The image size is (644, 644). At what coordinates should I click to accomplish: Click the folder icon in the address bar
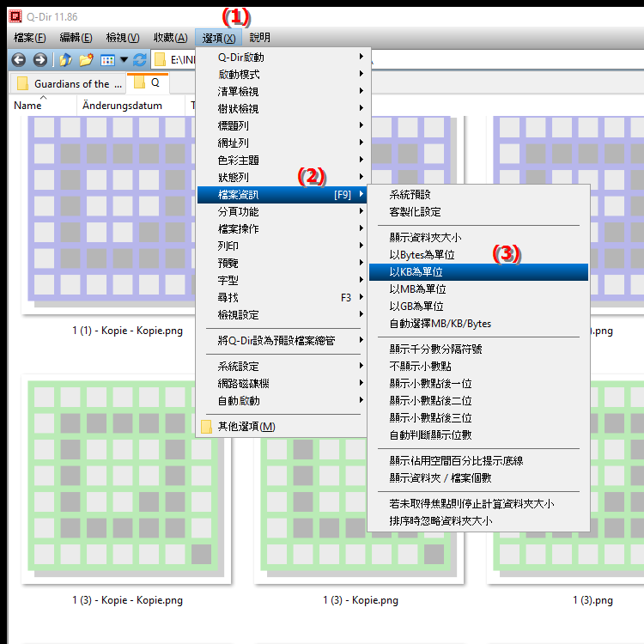pos(160,60)
